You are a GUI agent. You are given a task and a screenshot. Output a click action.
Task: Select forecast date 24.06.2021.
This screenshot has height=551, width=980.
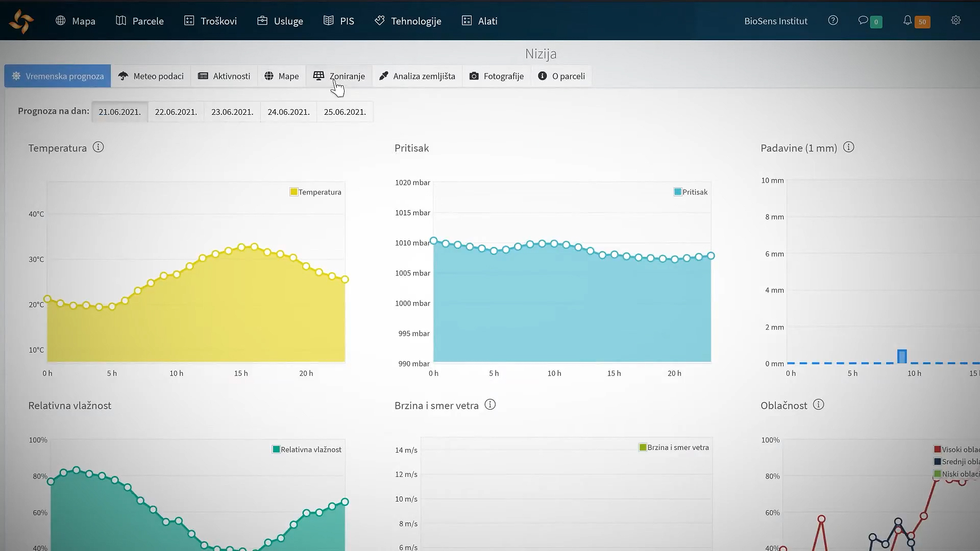tap(289, 112)
